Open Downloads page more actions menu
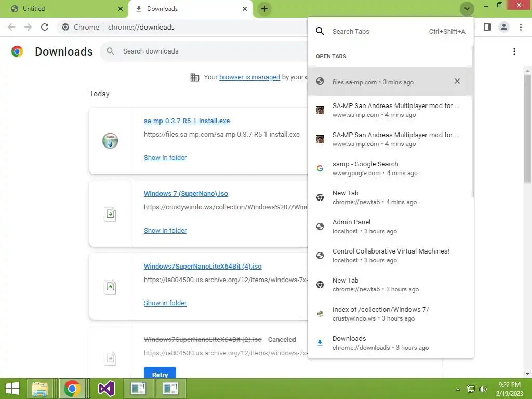This screenshot has height=399, width=532. 514,51
